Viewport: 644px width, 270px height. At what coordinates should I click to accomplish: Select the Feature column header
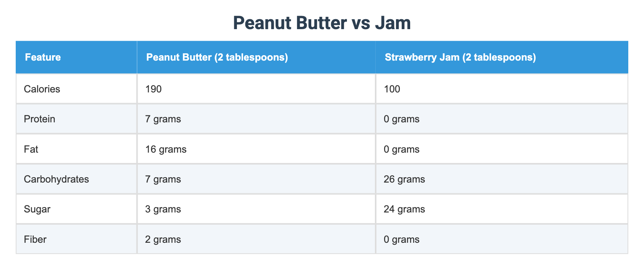pyautogui.click(x=43, y=58)
